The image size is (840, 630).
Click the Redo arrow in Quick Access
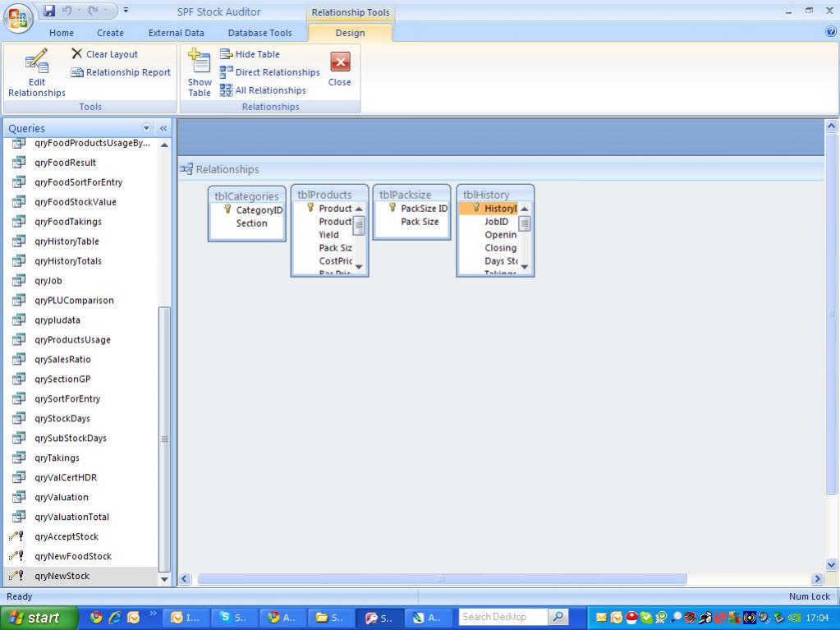(x=94, y=10)
